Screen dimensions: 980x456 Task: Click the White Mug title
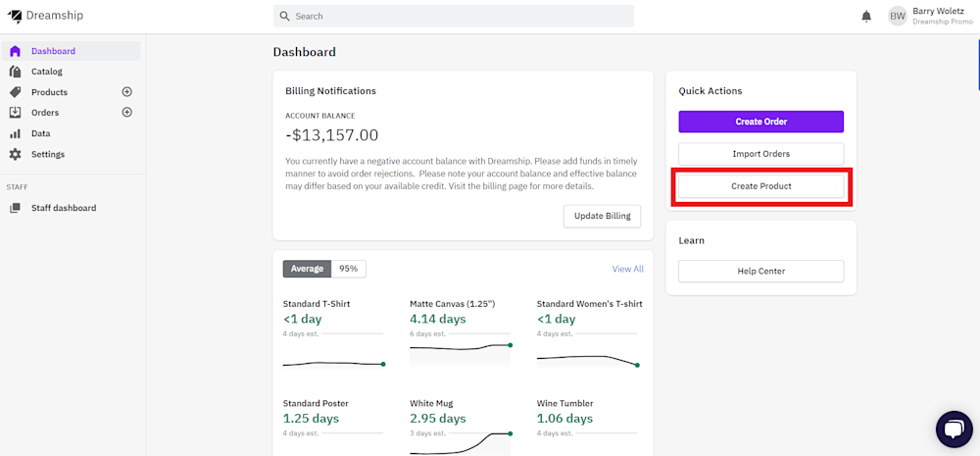432,403
